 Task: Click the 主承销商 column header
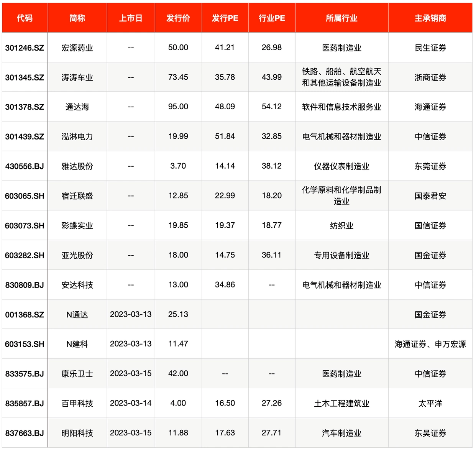click(x=431, y=18)
